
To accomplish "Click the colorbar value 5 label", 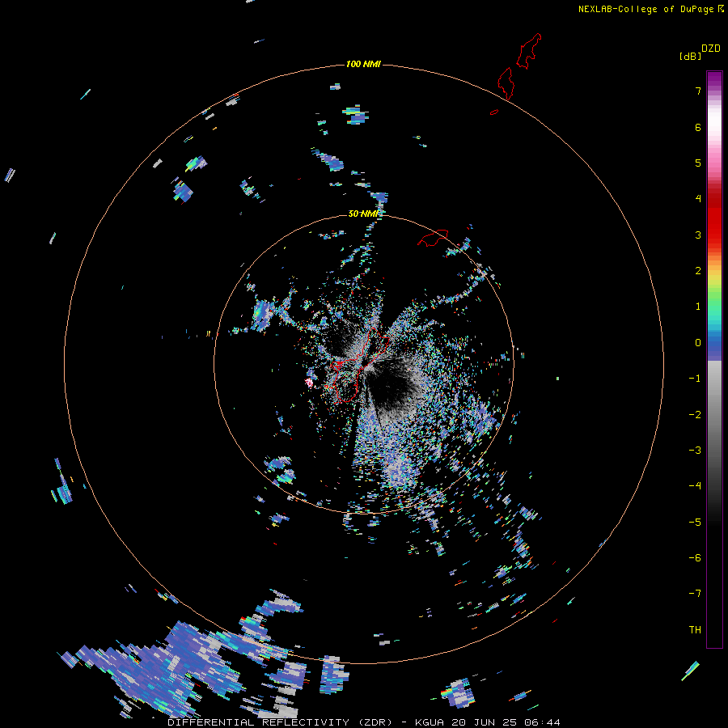I will [x=698, y=163].
